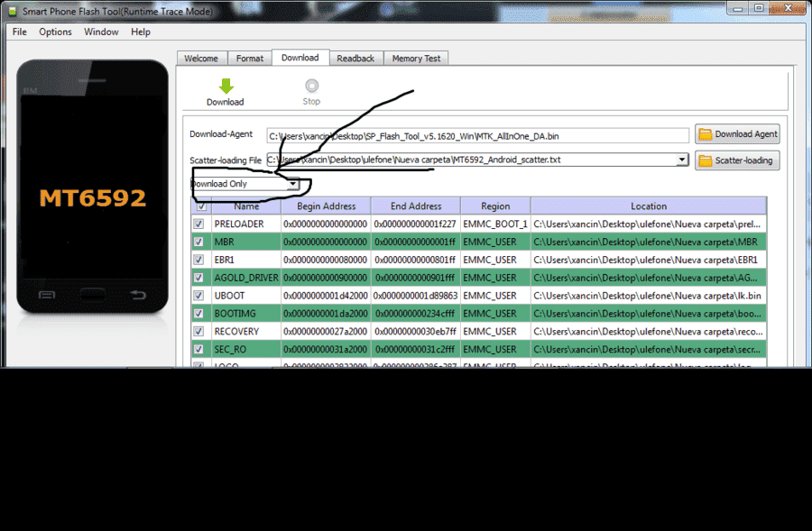The width and height of the screenshot is (812, 531).
Task: Click the green Download arrow icon
Action: pyautogui.click(x=226, y=87)
